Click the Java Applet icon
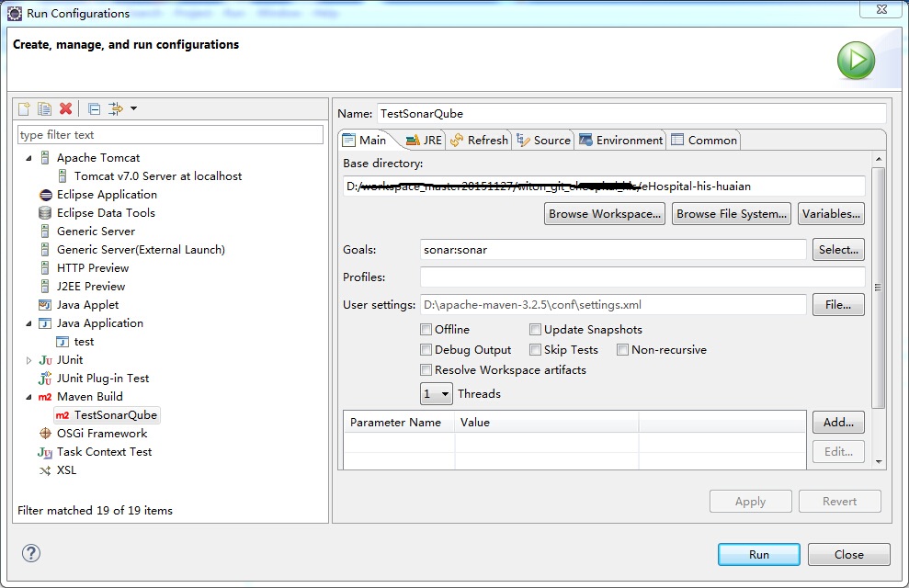 click(x=45, y=305)
